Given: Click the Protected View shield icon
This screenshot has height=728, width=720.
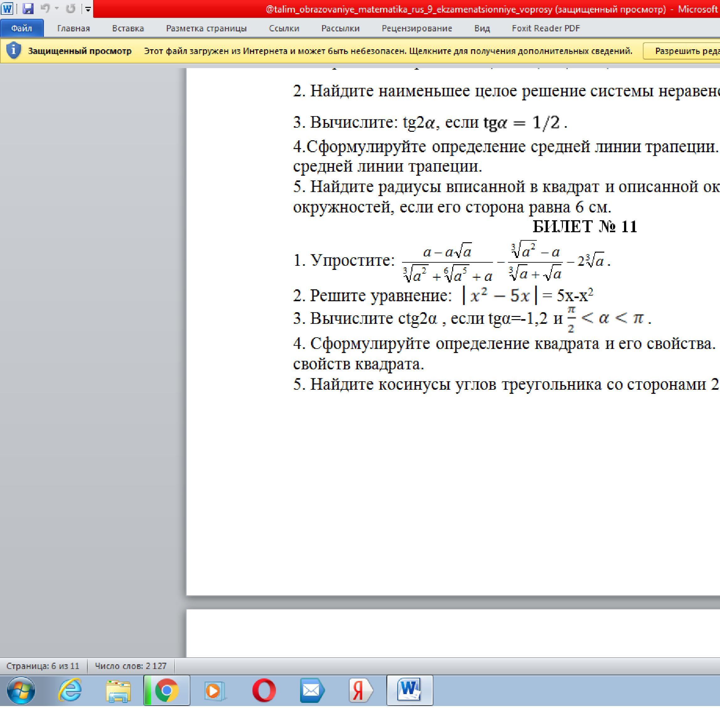Looking at the screenshot, I should tap(13, 51).
